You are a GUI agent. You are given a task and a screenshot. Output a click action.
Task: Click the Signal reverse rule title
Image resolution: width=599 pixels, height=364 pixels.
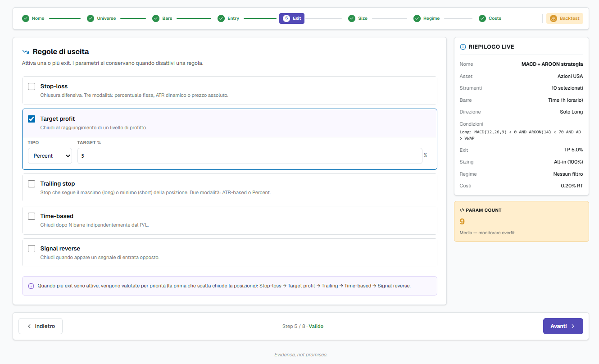(x=60, y=249)
